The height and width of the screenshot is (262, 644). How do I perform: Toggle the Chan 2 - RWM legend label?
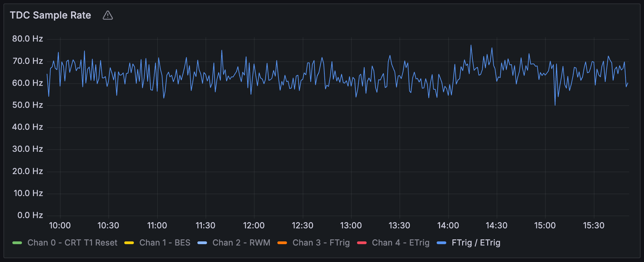[241, 243]
